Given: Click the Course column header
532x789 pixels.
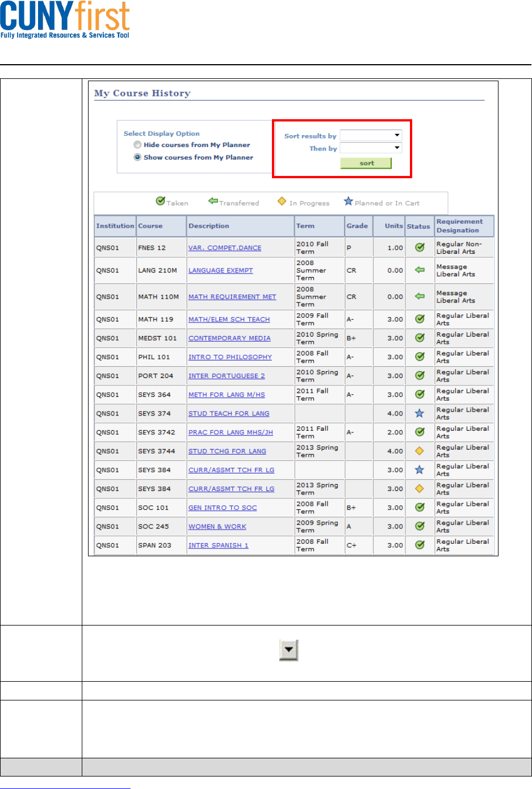Looking at the screenshot, I should (x=162, y=226).
